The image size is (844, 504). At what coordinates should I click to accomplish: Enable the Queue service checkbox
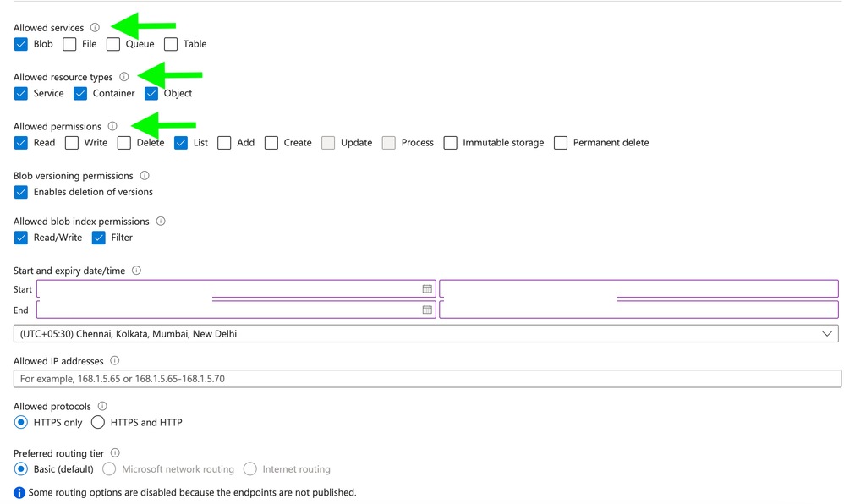click(x=113, y=44)
